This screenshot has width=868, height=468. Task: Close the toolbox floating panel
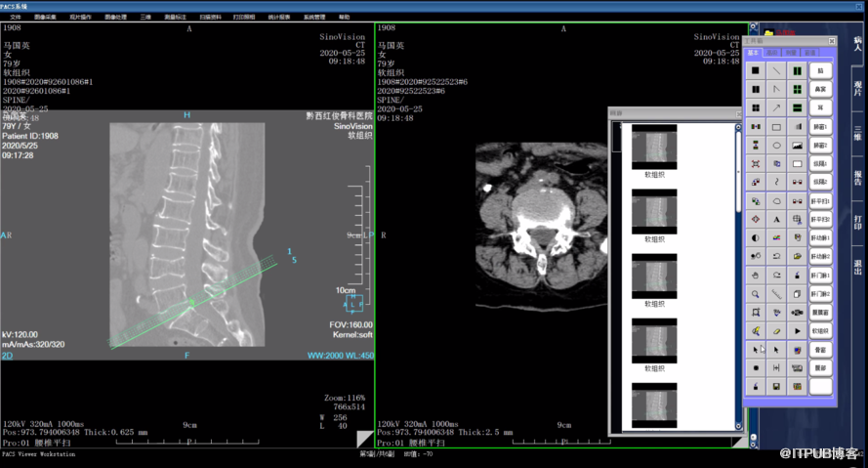[x=831, y=42]
